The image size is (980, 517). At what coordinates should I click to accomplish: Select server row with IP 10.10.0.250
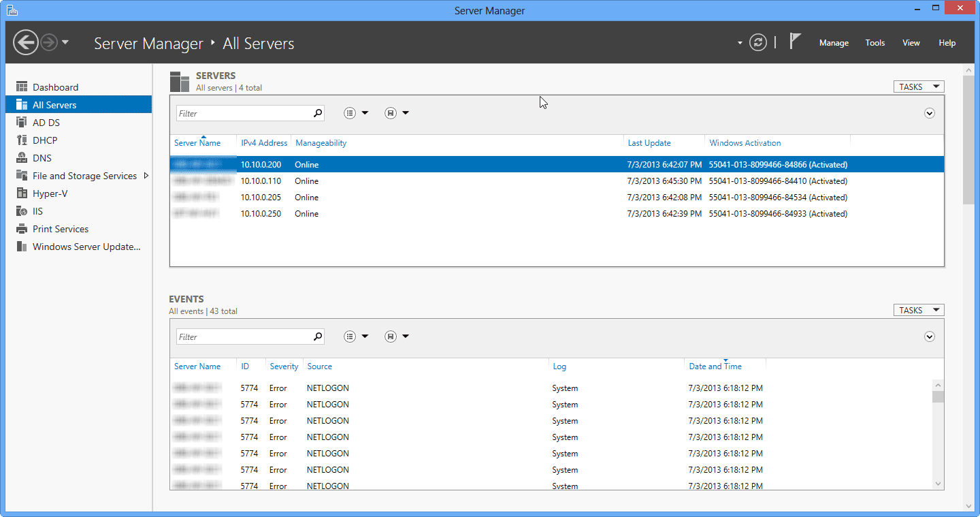click(x=557, y=214)
